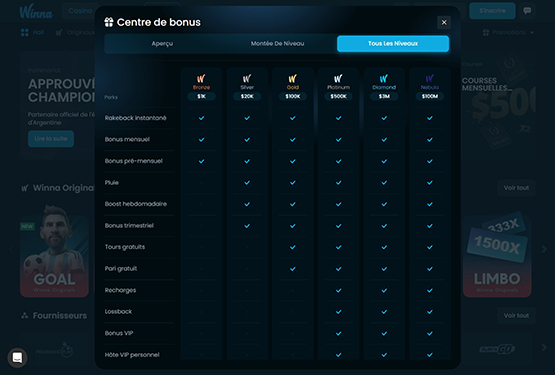Click the Nebula checkmark for Bonus mensuel

pyautogui.click(x=430, y=140)
